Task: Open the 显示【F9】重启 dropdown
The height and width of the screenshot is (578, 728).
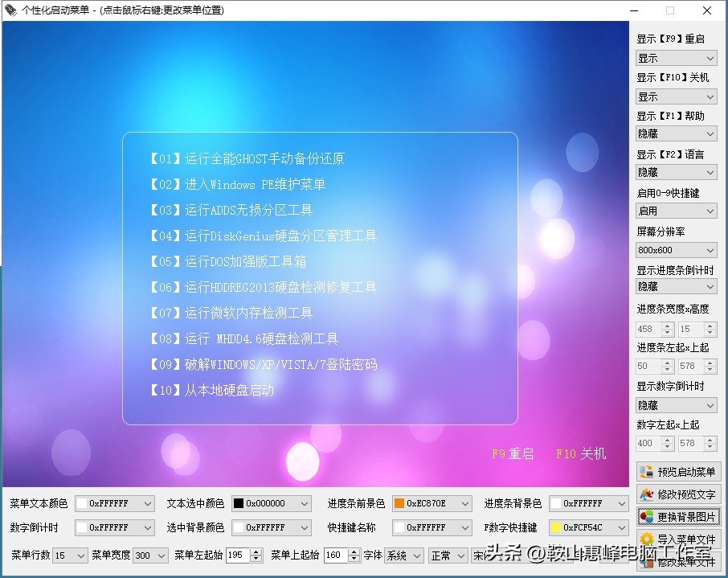Action: [x=676, y=58]
